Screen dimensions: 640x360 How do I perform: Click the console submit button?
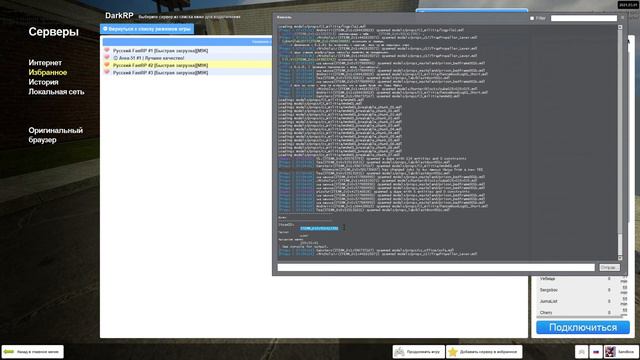click(609, 267)
